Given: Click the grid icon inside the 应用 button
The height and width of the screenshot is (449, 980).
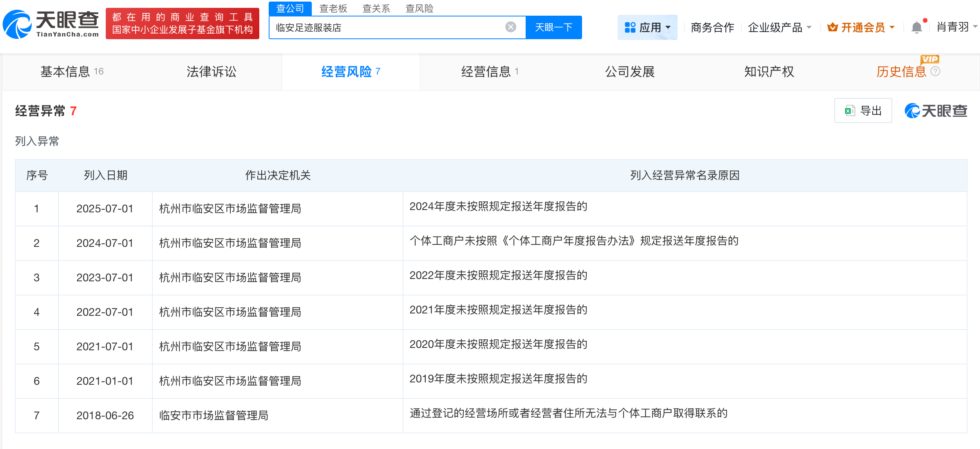Looking at the screenshot, I should [x=630, y=27].
